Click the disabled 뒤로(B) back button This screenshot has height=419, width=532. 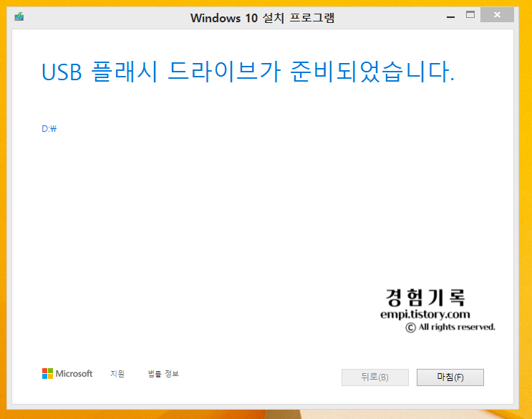pos(375,377)
